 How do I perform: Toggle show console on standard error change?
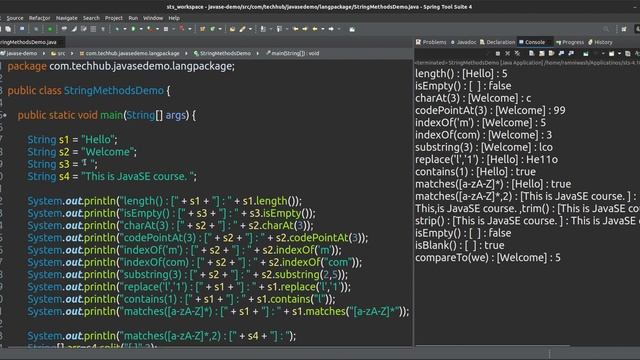(571, 53)
